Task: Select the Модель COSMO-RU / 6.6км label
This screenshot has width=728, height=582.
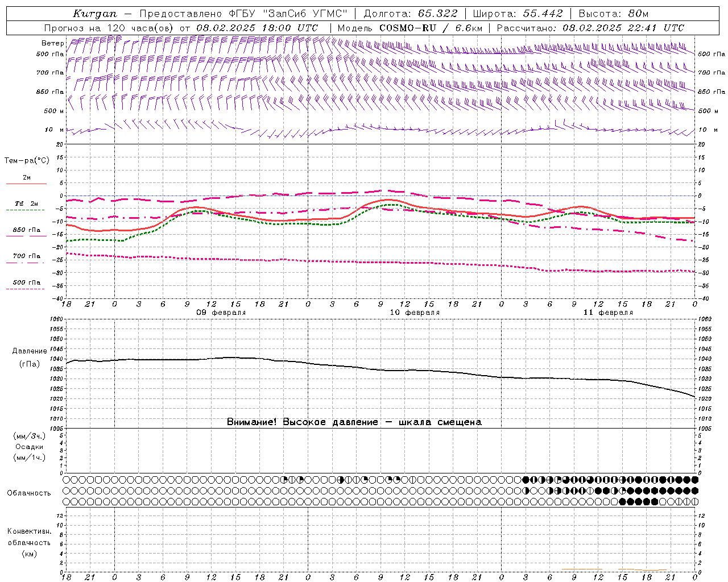Action: click(x=409, y=28)
